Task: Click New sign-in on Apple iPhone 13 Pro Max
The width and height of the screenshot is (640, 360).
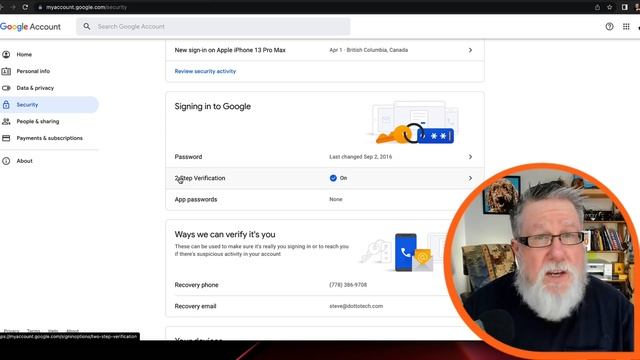Action: 230,50
